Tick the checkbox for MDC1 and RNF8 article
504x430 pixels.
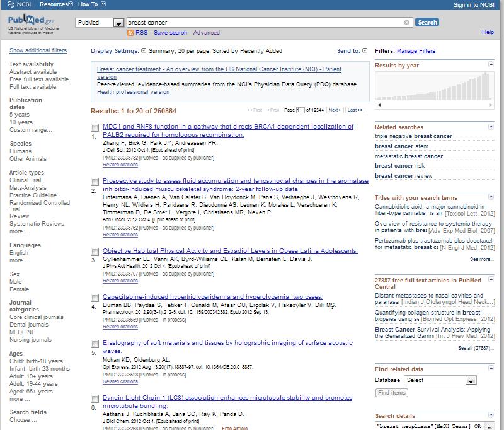click(95, 128)
